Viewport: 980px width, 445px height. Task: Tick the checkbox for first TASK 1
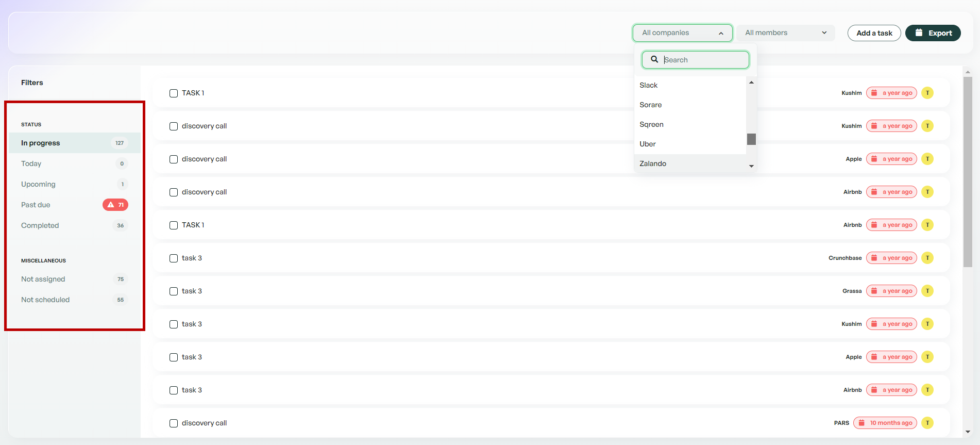[x=174, y=93]
